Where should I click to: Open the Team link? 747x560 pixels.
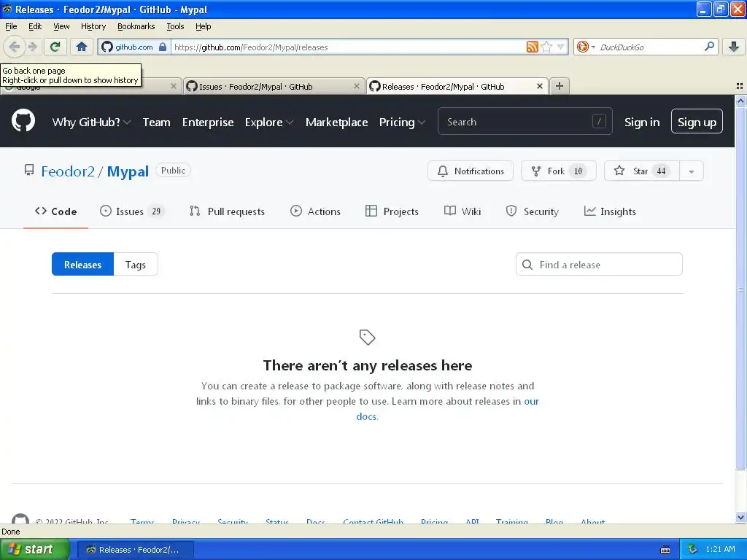click(156, 122)
